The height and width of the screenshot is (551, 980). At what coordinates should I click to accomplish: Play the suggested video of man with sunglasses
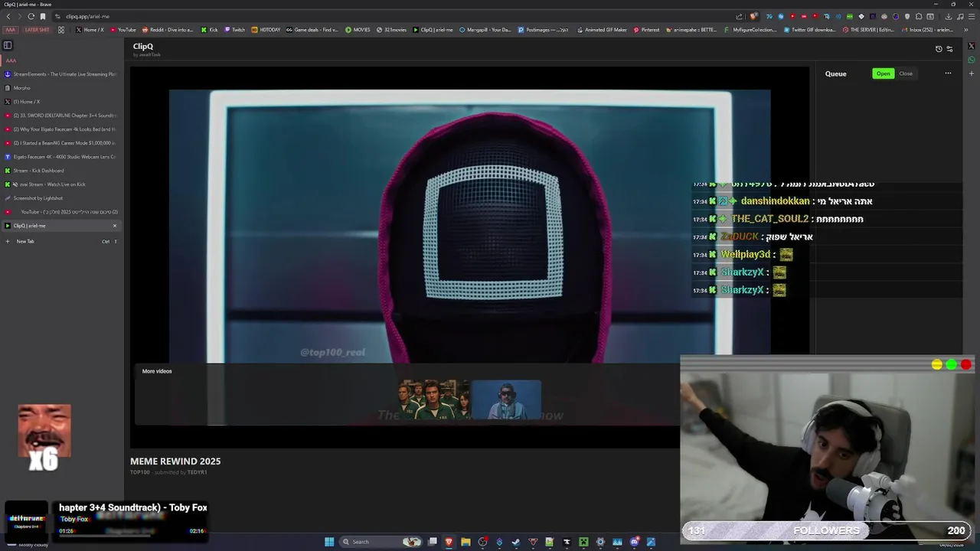(x=506, y=399)
